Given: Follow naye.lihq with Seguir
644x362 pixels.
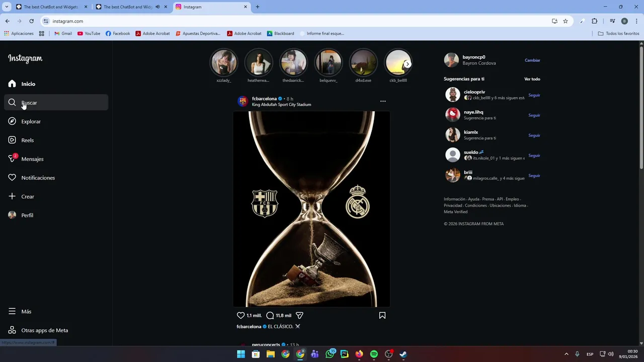Looking at the screenshot, I should click(x=534, y=115).
